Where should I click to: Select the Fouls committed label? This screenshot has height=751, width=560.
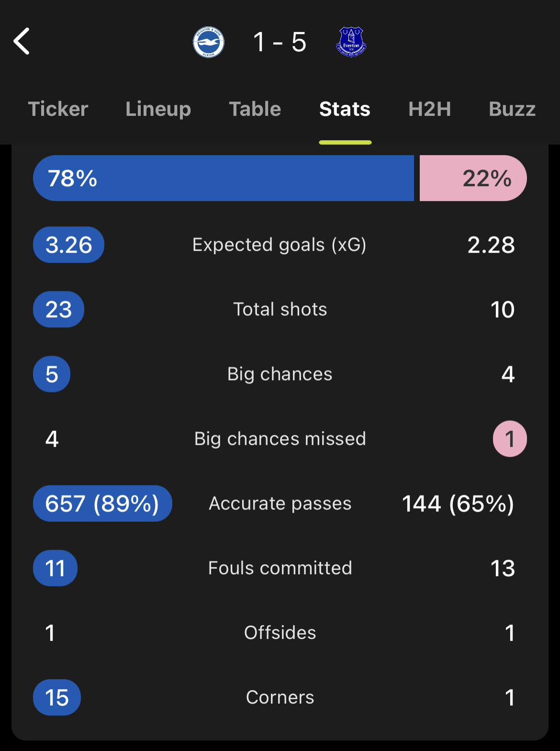[x=280, y=568]
